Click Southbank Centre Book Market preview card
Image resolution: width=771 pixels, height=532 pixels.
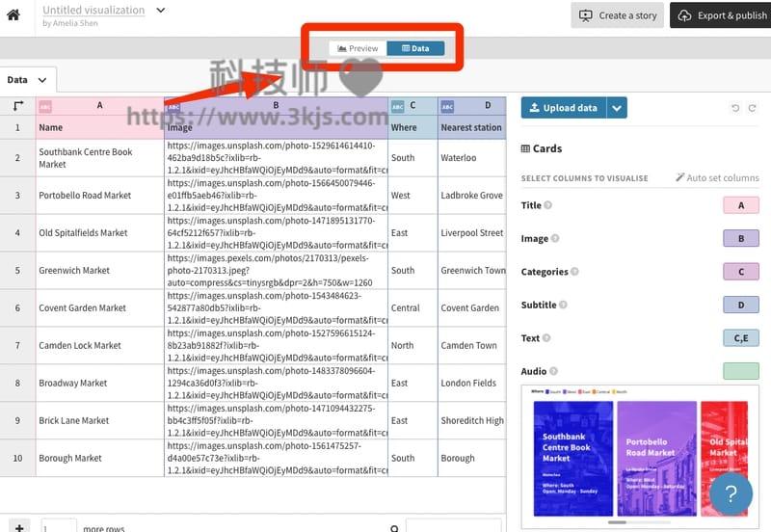click(x=573, y=458)
